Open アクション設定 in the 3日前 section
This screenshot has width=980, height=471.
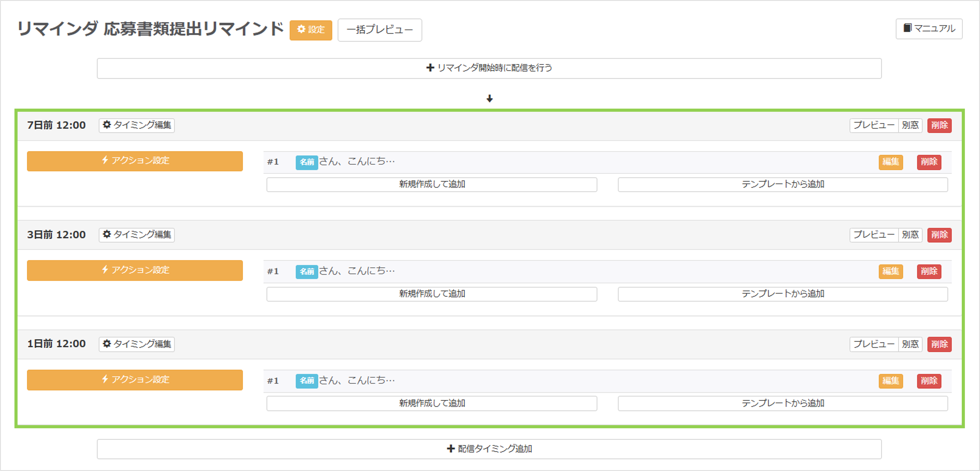click(135, 270)
